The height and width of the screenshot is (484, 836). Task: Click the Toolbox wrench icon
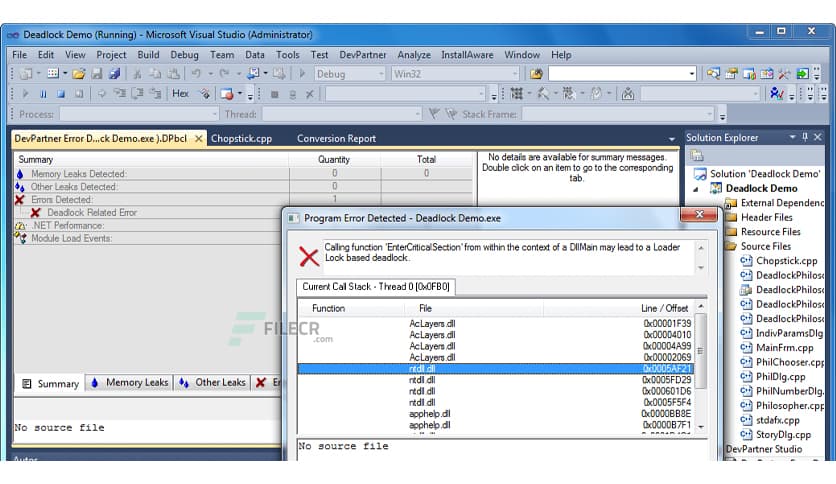point(784,74)
